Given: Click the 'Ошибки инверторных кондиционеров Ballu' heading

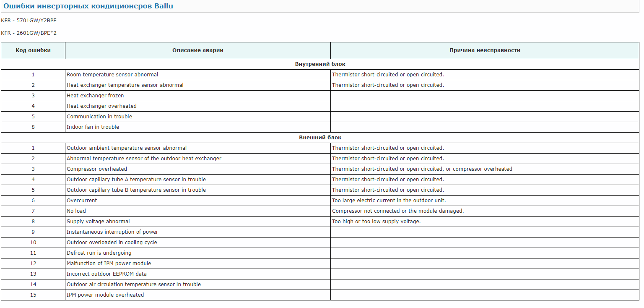Looking at the screenshot, I should click(88, 6).
